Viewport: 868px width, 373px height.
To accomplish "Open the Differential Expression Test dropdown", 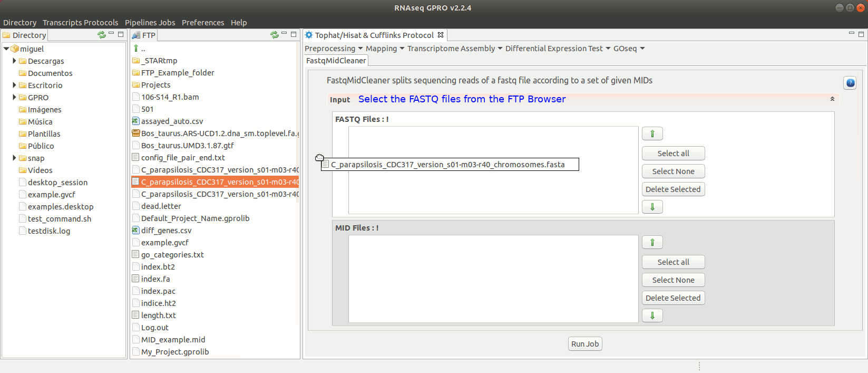I will pyautogui.click(x=558, y=49).
